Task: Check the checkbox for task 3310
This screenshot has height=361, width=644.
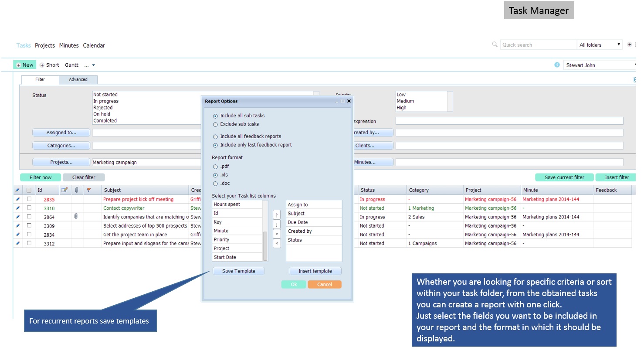Action: pos(29,208)
